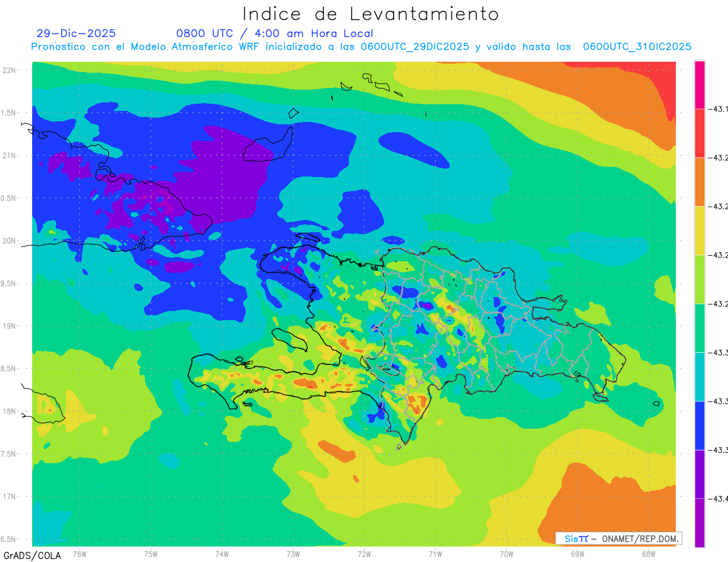Screen dimensions: 728x562
Task: Click the '69W' longitude axis label
Action: pos(578,554)
